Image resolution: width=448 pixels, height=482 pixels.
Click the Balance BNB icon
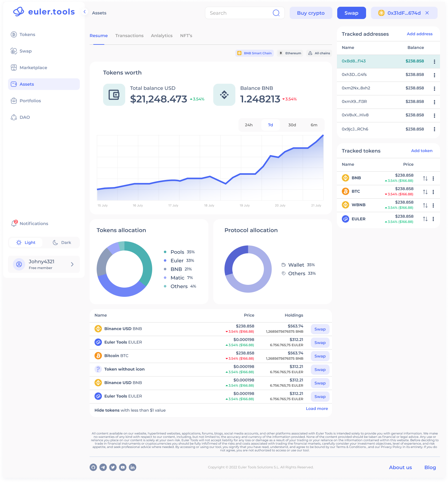[x=224, y=95]
